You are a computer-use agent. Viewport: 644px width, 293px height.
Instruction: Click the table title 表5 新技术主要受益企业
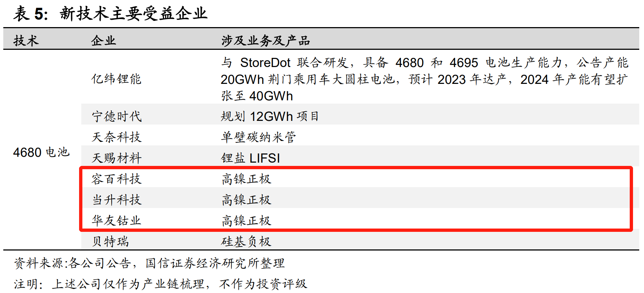110,14
